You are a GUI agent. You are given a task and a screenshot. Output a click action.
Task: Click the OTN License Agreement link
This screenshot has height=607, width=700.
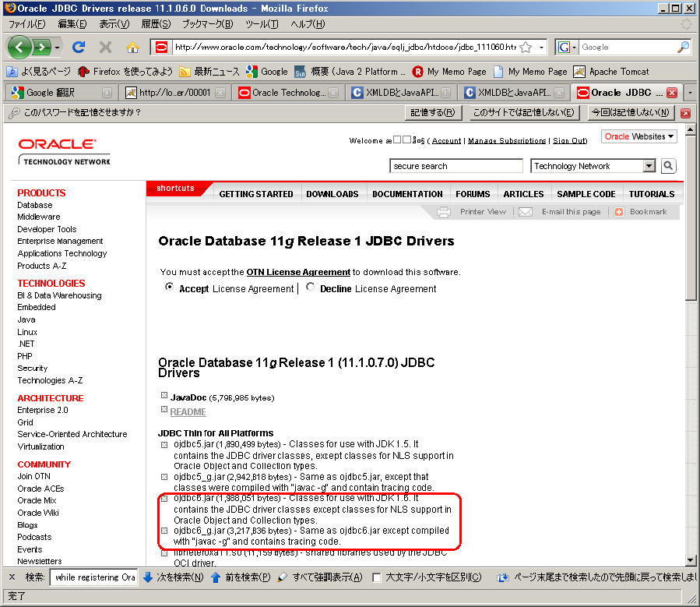[x=298, y=272]
